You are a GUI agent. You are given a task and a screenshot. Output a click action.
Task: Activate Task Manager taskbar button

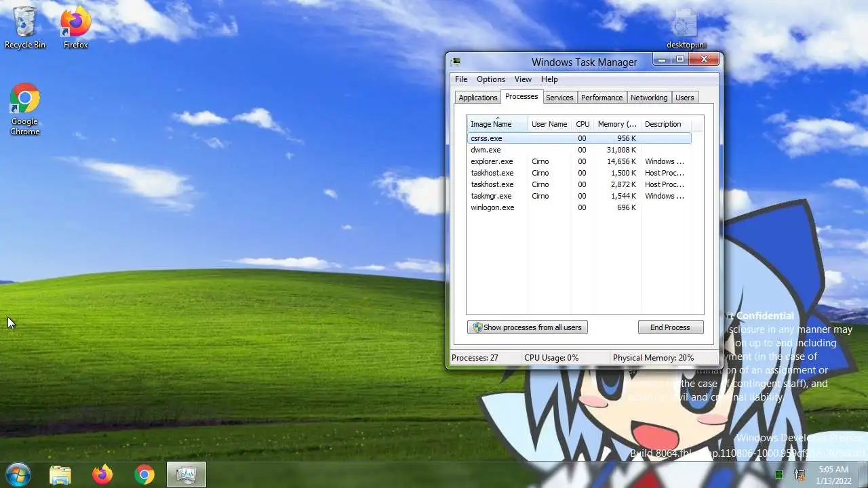coord(186,474)
